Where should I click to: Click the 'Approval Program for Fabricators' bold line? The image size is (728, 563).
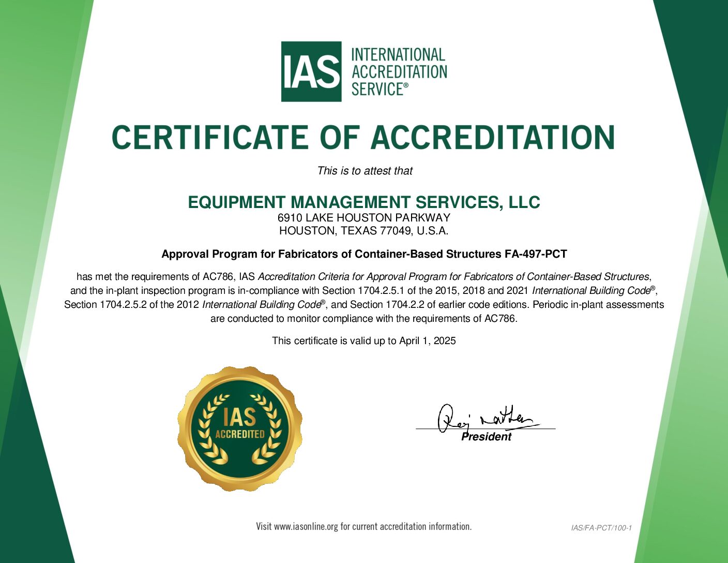pyautogui.click(x=364, y=254)
